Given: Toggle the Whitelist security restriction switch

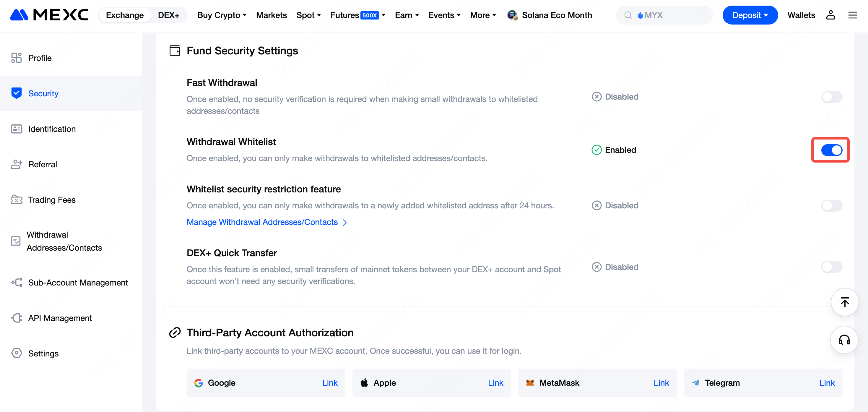Looking at the screenshot, I should 831,206.
